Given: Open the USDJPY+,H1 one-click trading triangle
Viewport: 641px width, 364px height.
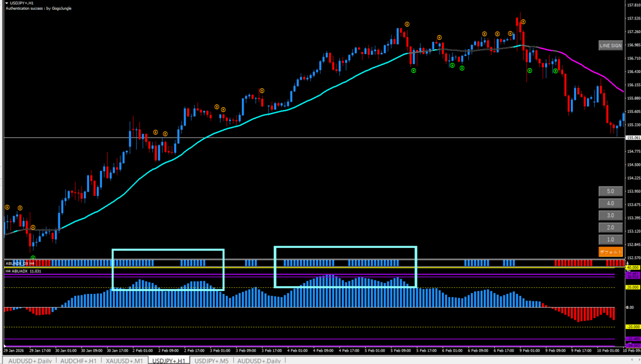Looking at the screenshot, I should pyautogui.click(x=6, y=3).
